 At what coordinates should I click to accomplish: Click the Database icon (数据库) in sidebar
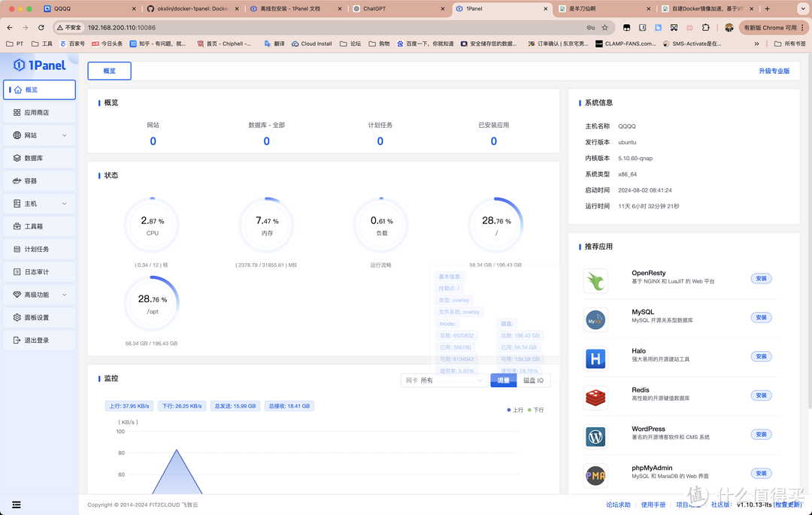17,159
